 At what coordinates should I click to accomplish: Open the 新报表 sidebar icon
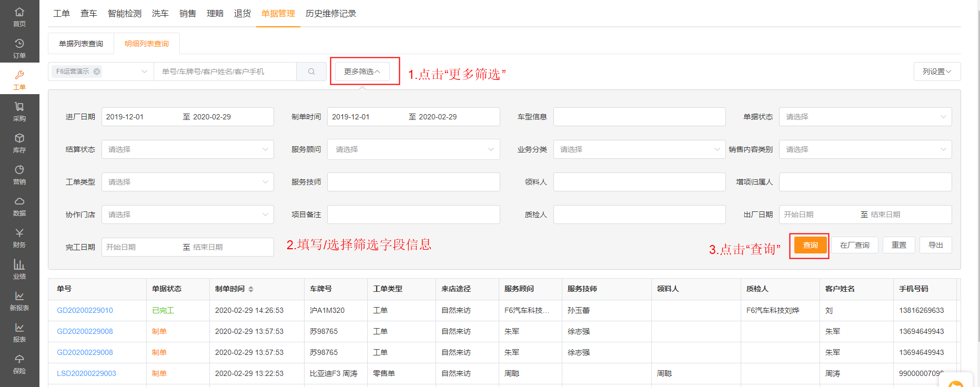coord(19,300)
